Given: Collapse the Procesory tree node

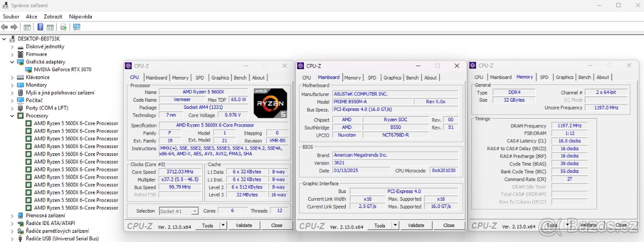Looking at the screenshot, I should 12,116.
